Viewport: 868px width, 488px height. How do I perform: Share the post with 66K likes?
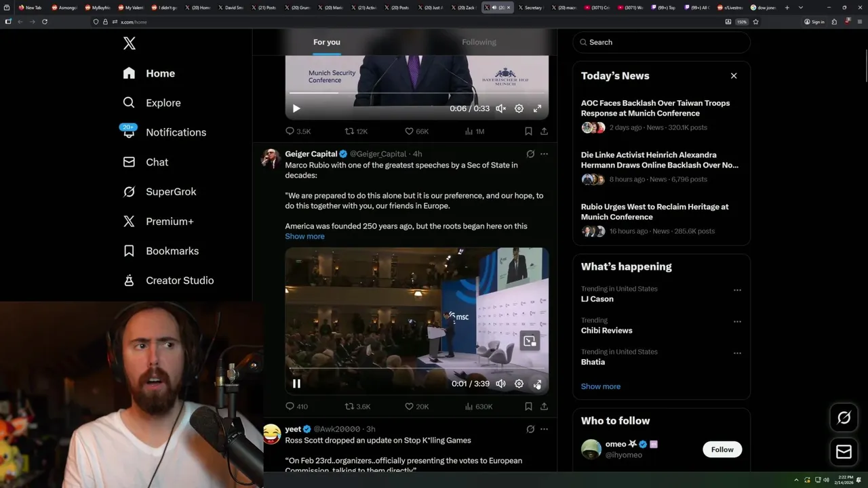[544, 131]
